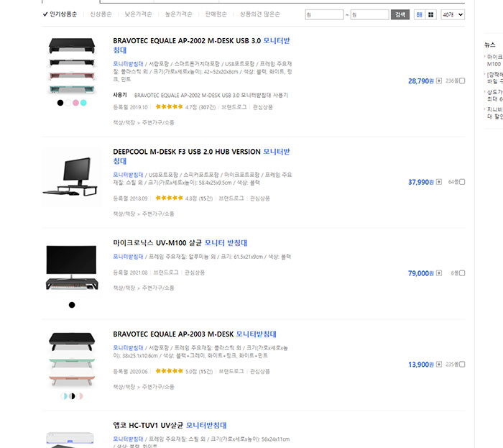503x448 pixels.
Task: Open 마이크로닉스 UV-M100 product thumbnail
Action: pos(72,268)
